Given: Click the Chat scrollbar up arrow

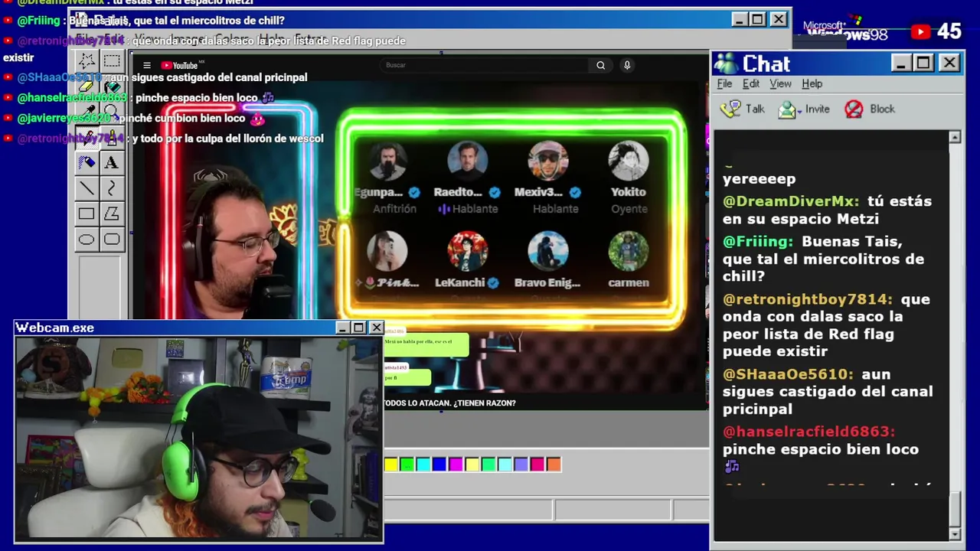Looking at the screenshot, I should pyautogui.click(x=955, y=137).
